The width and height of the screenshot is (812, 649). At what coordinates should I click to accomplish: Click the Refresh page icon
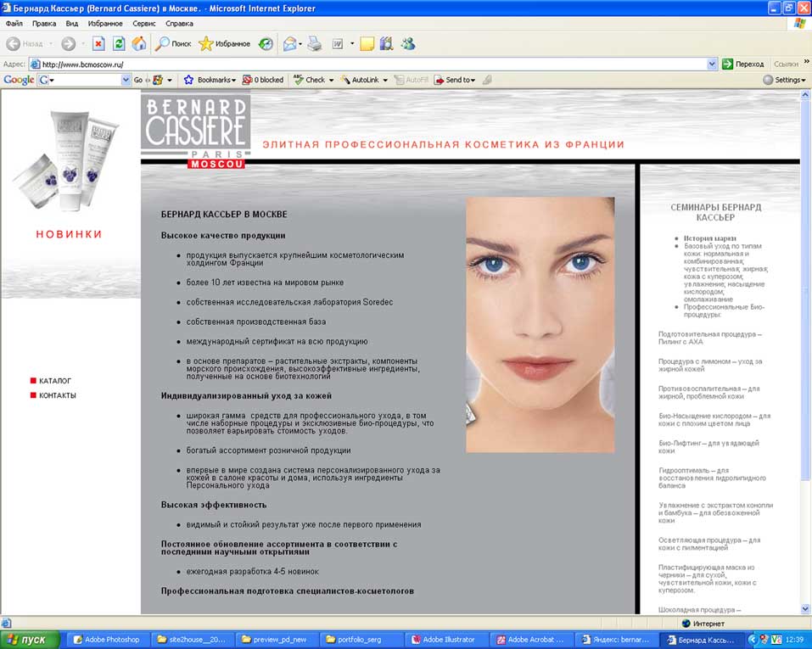point(119,43)
